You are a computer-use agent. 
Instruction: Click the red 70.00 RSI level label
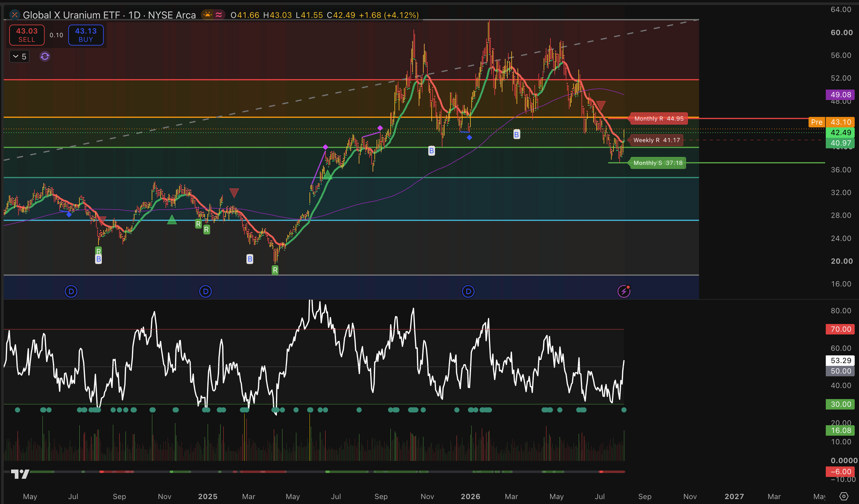point(841,329)
